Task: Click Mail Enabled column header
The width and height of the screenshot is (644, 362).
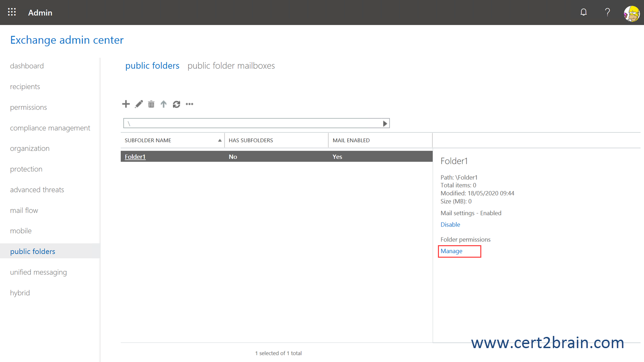Action: pos(380,140)
